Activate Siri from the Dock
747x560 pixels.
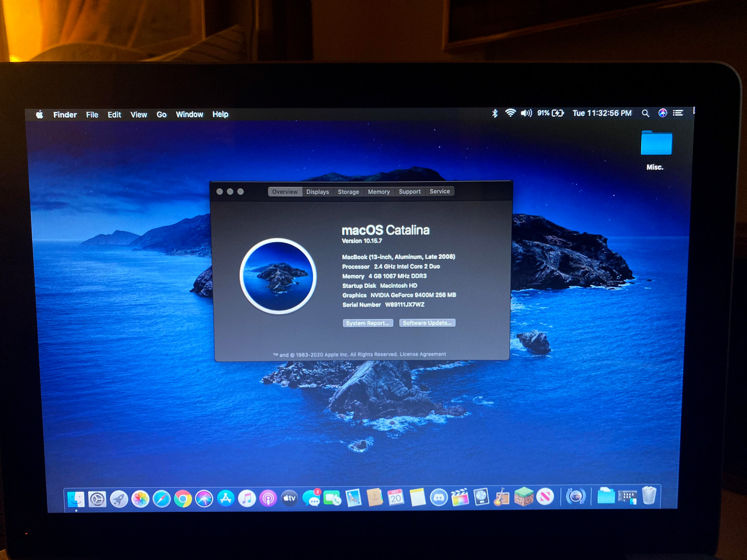pos(204,499)
